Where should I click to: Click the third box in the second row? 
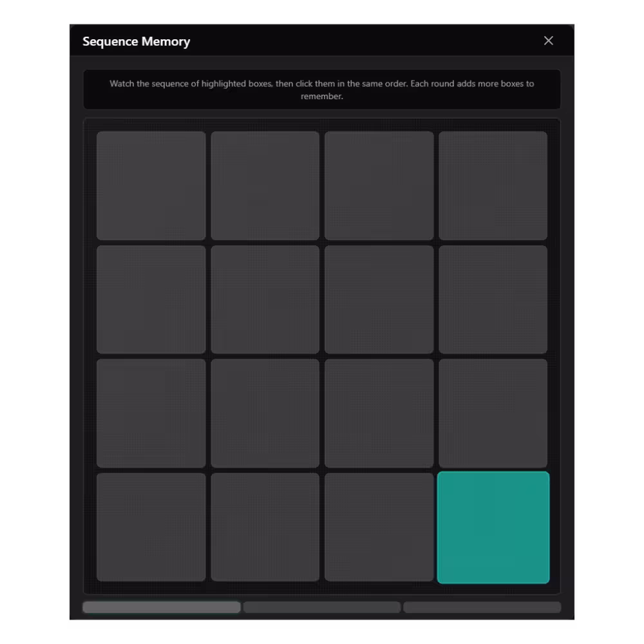[x=379, y=299]
